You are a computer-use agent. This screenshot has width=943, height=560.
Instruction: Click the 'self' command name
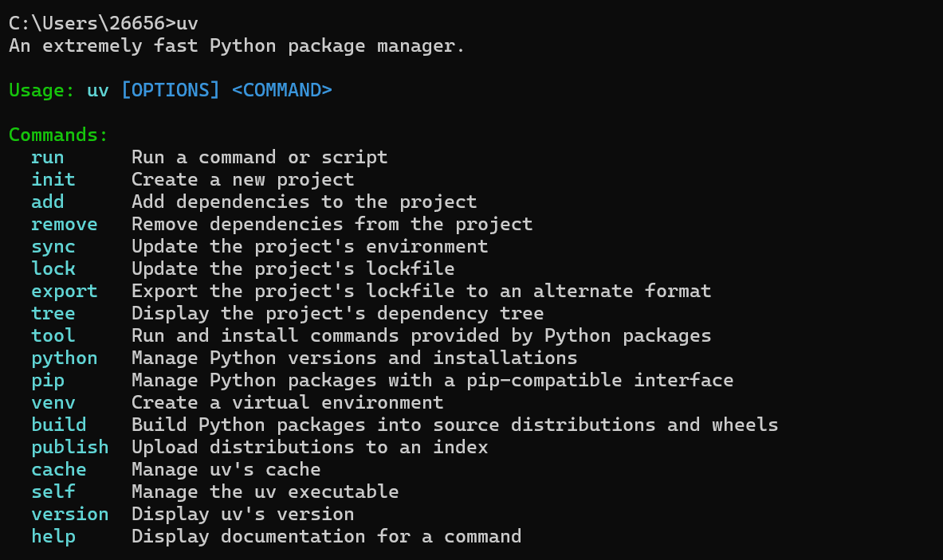pyautogui.click(x=53, y=491)
